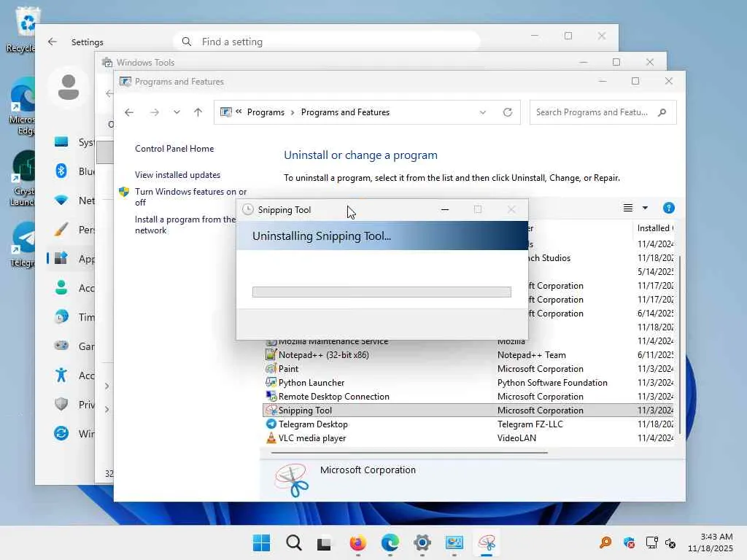
Task: Open the Windows Start button
Action: coord(261,542)
